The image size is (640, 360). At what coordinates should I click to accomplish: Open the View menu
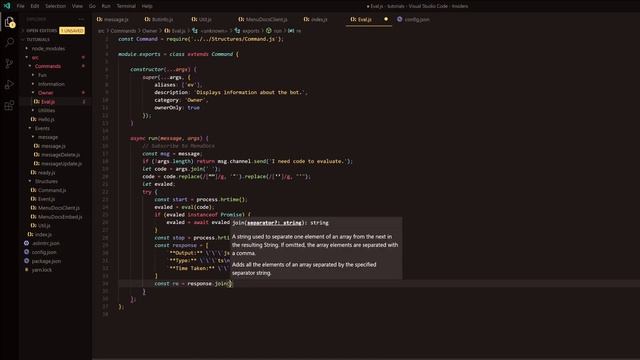(77, 6)
